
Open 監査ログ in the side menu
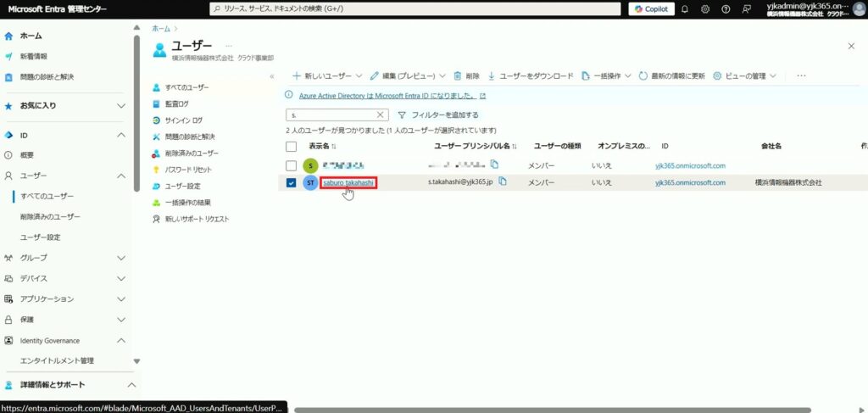177,103
